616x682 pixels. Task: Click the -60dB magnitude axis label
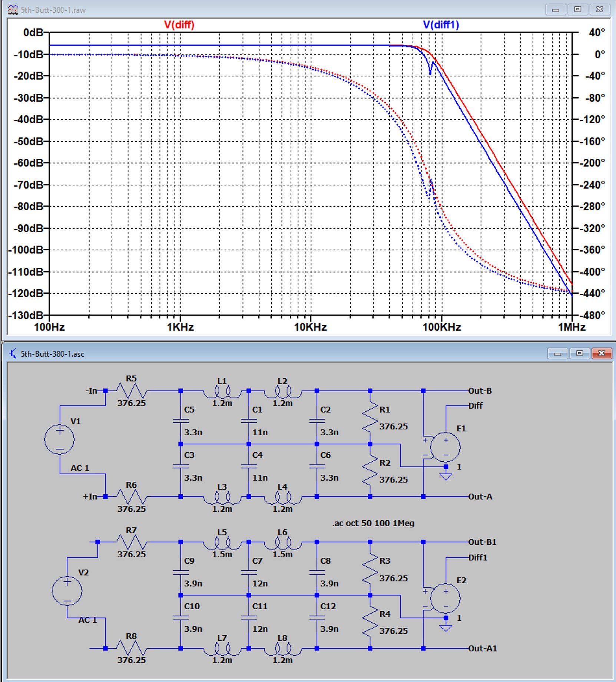point(28,163)
